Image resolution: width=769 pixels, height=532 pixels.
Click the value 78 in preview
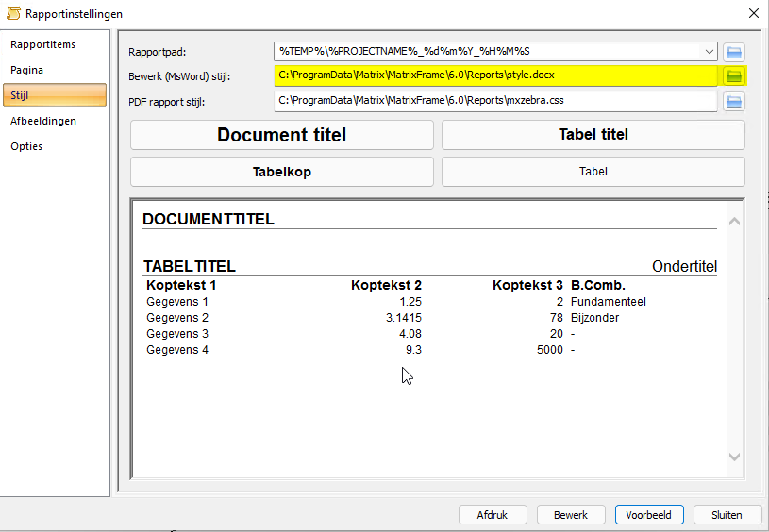pos(557,318)
